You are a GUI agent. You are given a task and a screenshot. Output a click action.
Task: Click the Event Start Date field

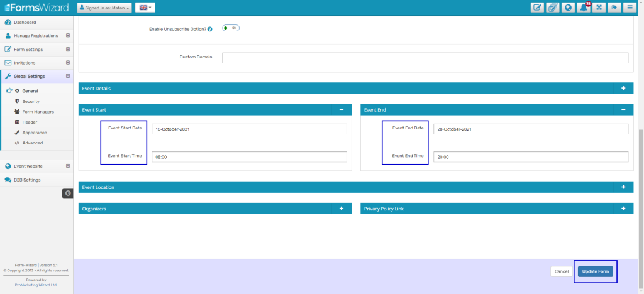tap(249, 129)
